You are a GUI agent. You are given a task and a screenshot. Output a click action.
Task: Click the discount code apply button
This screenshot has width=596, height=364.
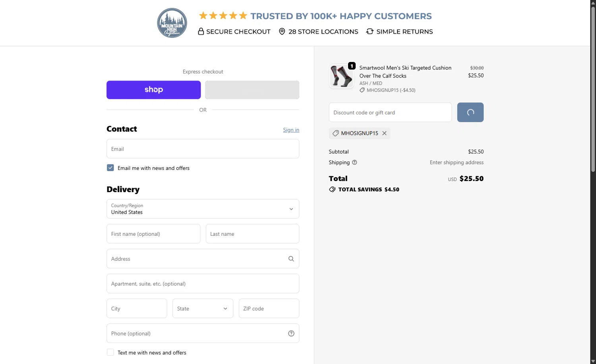(x=470, y=112)
